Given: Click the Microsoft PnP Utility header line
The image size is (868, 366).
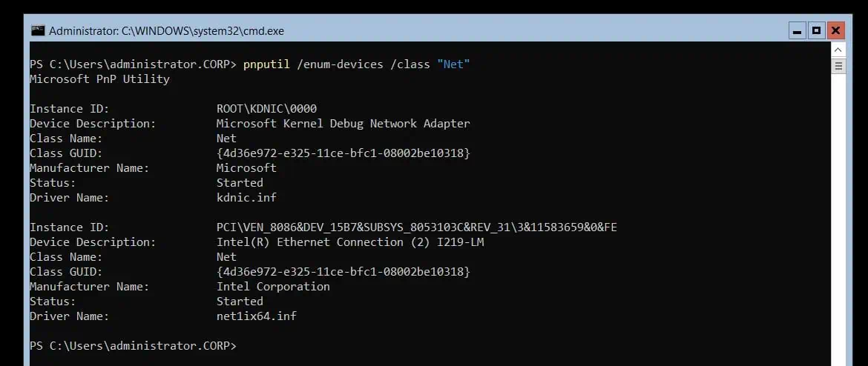Looking at the screenshot, I should click(99, 79).
